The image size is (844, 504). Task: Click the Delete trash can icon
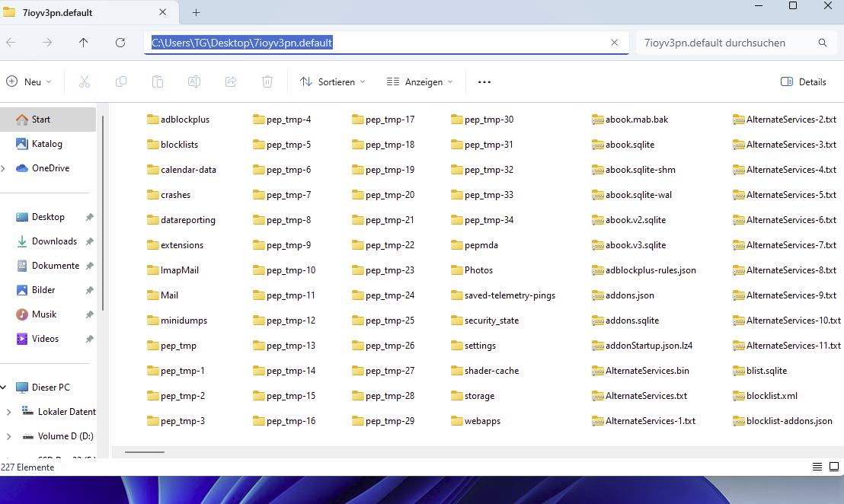267,81
